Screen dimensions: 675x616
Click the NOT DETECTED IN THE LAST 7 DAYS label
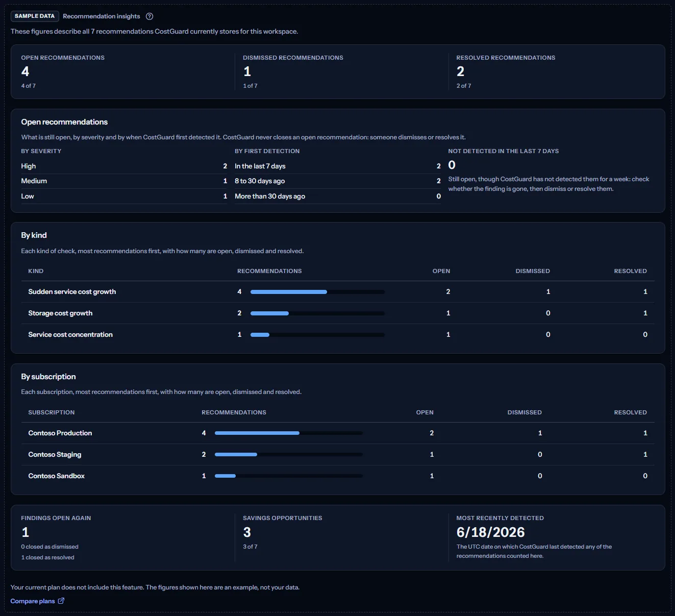pyautogui.click(x=504, y=151)
